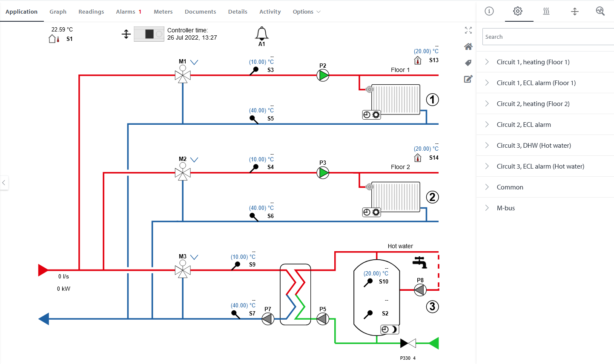Click the M1 valve dropdown arrow
This screenshot has height=364, width=614.
[194, 62]
